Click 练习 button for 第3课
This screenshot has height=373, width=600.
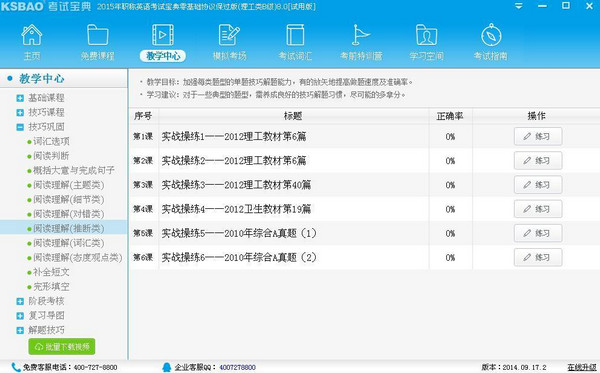(538, 185)
